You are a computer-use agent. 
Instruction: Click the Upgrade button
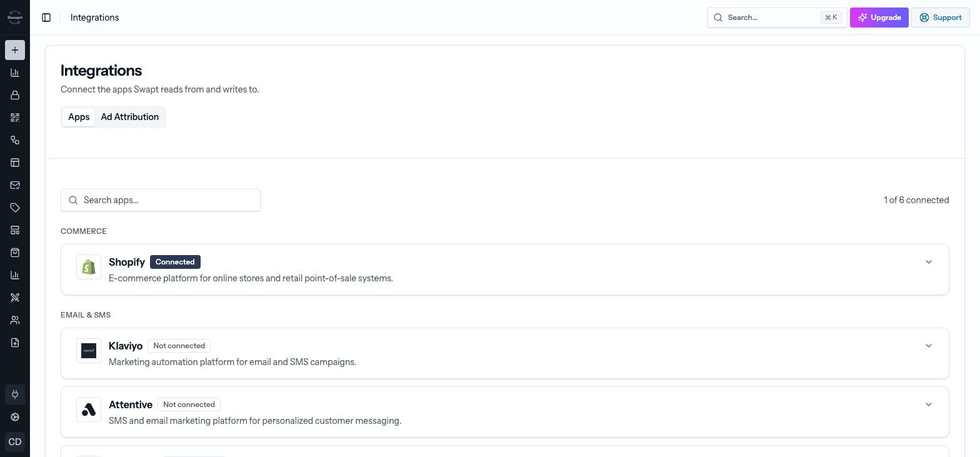point(879,18)
